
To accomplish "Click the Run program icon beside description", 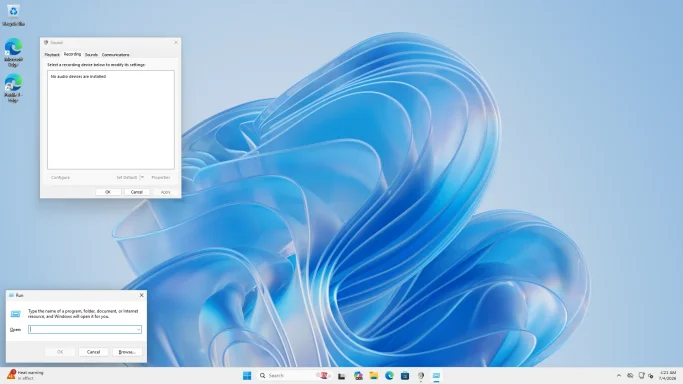I will [x=16, y=313].
